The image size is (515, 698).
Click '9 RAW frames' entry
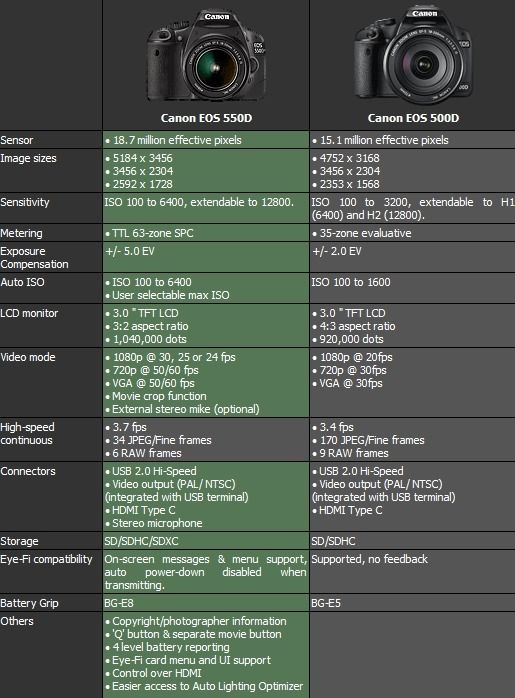pyautogui.click(x=354, y=453)
